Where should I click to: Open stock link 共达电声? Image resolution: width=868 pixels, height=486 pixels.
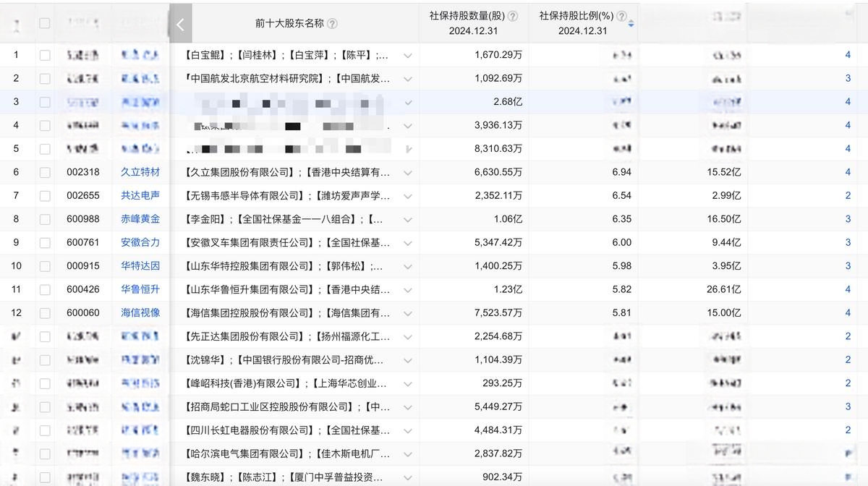pos(140,195)
